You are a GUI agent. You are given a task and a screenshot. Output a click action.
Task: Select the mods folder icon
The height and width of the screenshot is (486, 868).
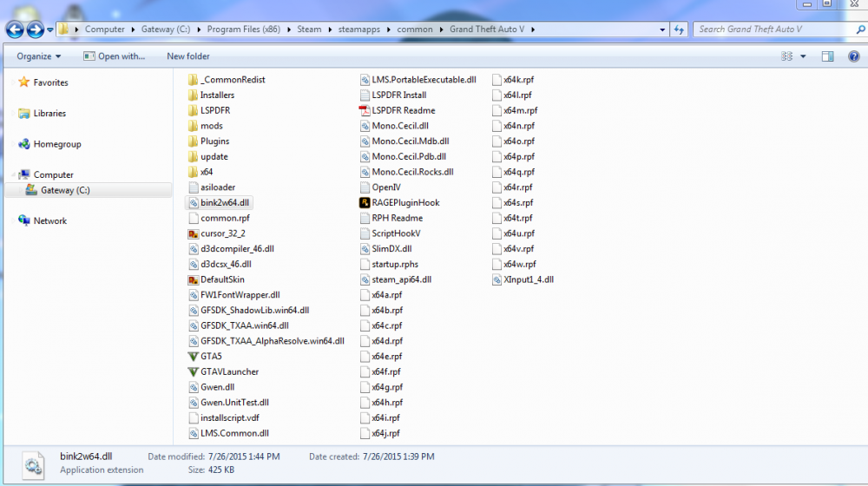click(193, 126)
